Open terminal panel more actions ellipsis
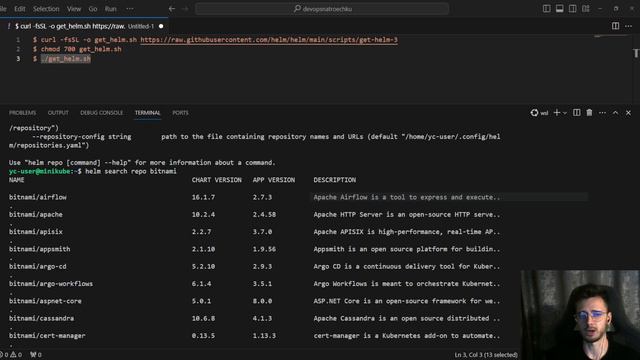This screenshot has width=640, height=360. point(602,113)
